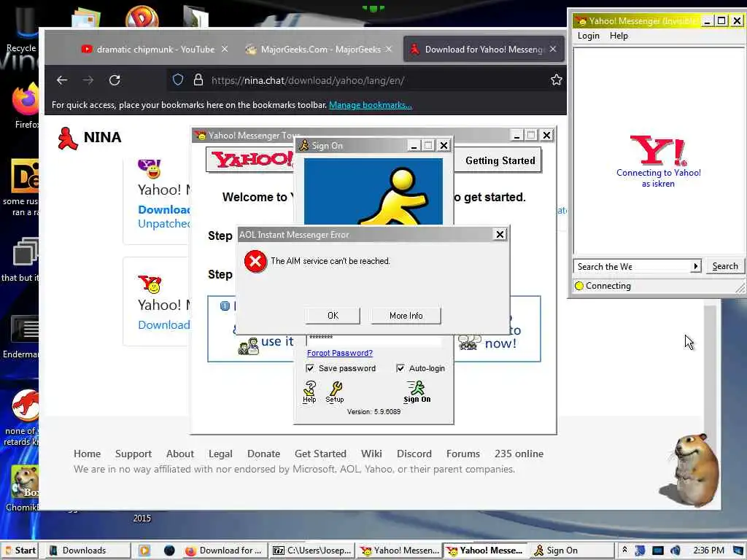The width and height of the screenshot is (747, 560).
Task: Click the Search button in Yahoo! Messenger
Action: [724, 266]
